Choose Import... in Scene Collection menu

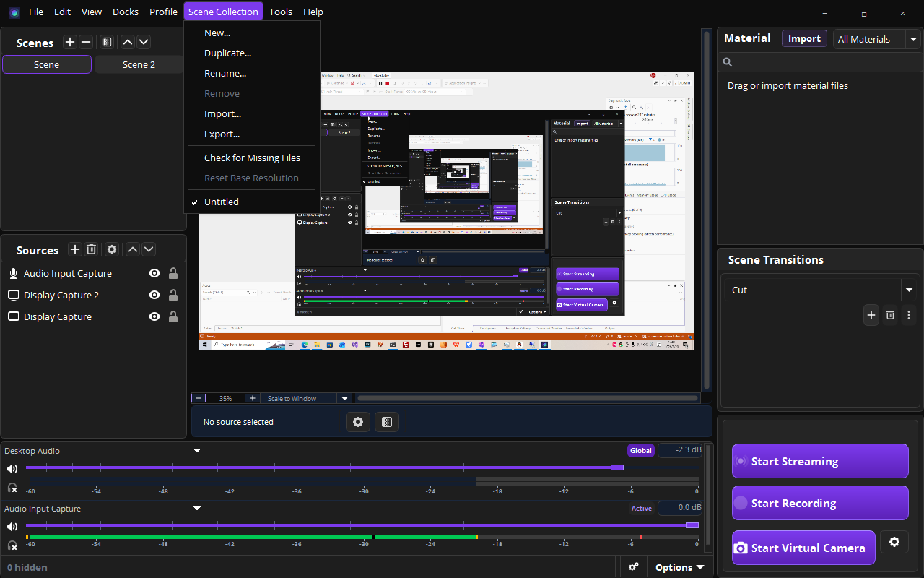(x=252, y=113)
